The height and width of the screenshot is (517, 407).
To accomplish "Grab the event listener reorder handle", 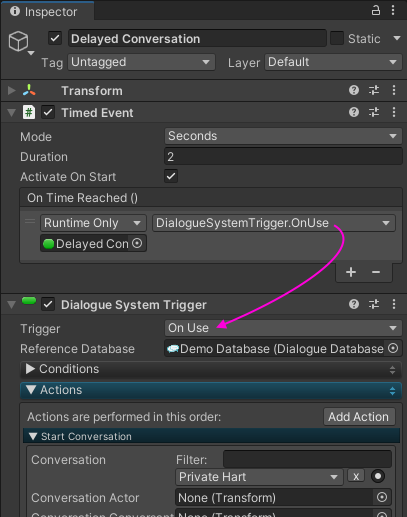I will 30,221.
